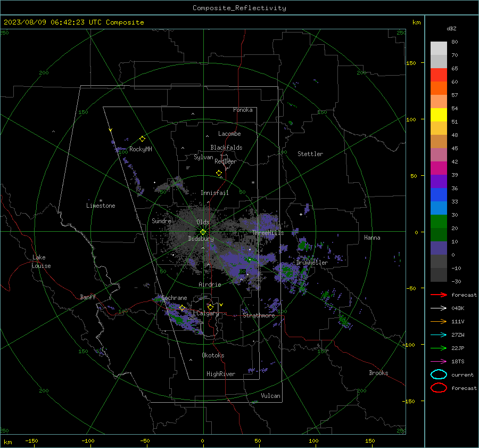Click the dBZ legend heading
This screenshot has width=479, height=448.
pyautogui.click(x=451, y=28)
